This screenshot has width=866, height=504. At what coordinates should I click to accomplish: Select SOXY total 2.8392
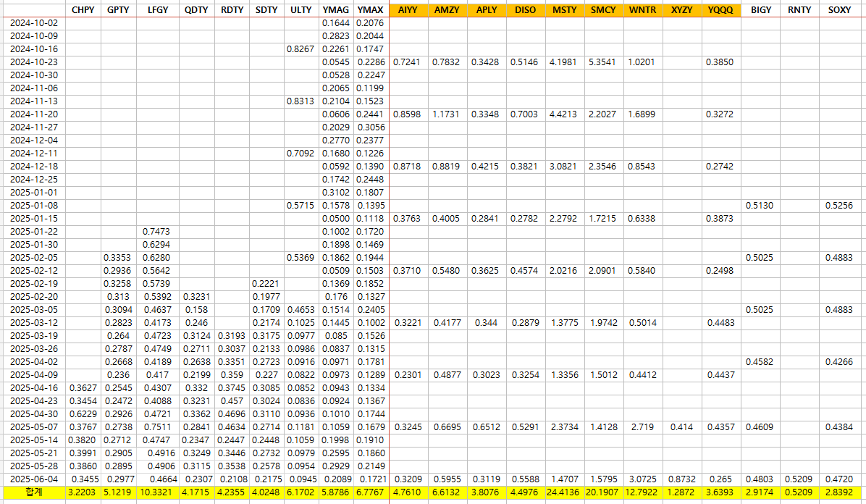click(839, 492)
